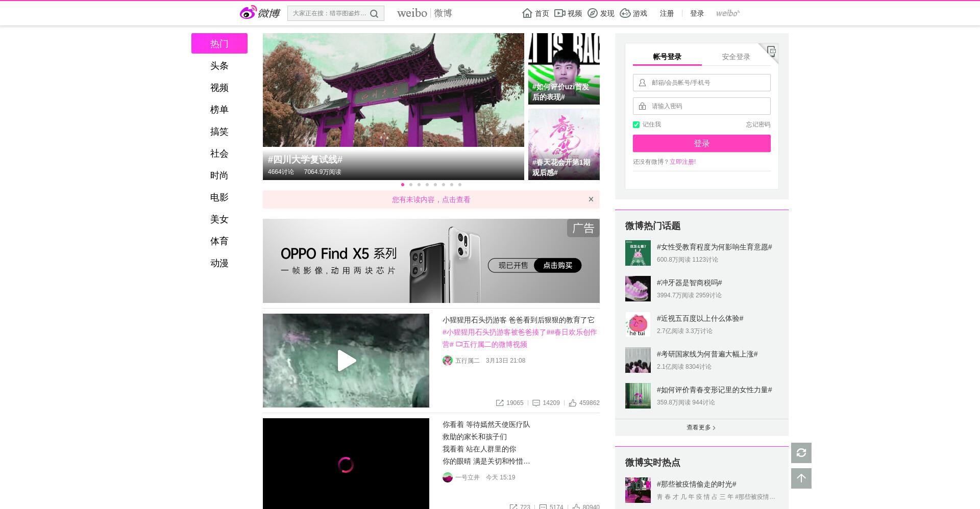
Task: Open 视频 video in top navigation
Action: point(568,13)
